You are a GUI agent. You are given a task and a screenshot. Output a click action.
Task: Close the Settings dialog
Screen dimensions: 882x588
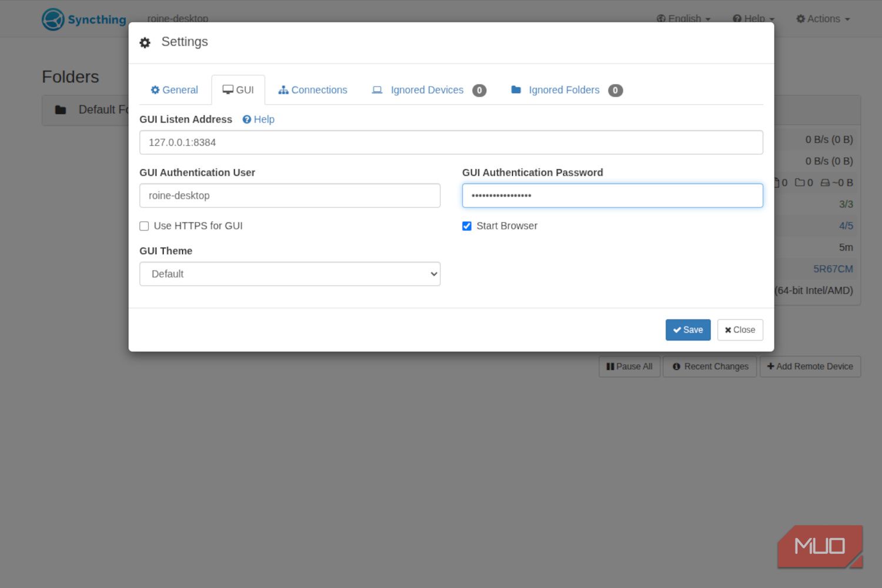coord(740,330)
